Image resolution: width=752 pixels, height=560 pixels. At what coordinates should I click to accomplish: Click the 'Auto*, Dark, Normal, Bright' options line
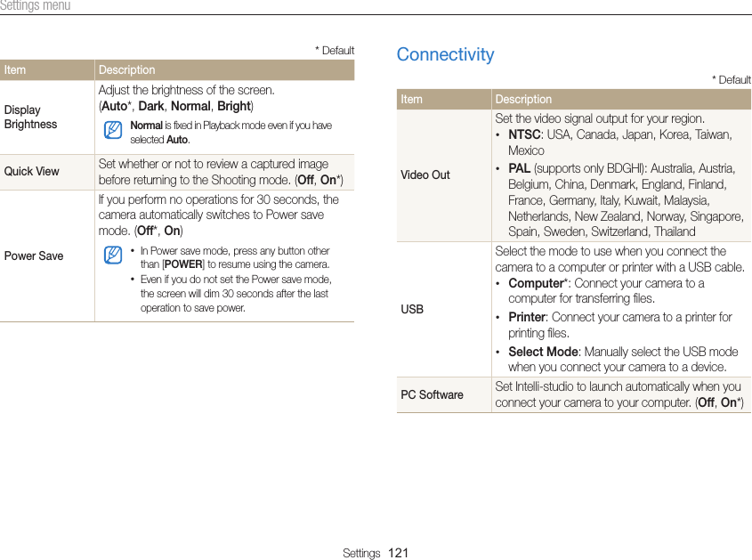click(x=176, y=106)
